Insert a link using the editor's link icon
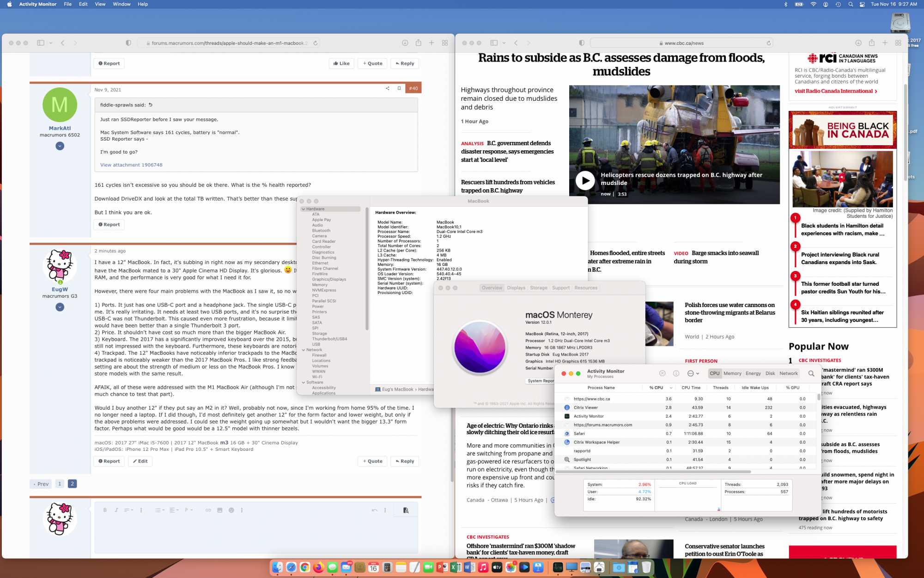Viewport: 924px width, 578px height. pos(208,510)
